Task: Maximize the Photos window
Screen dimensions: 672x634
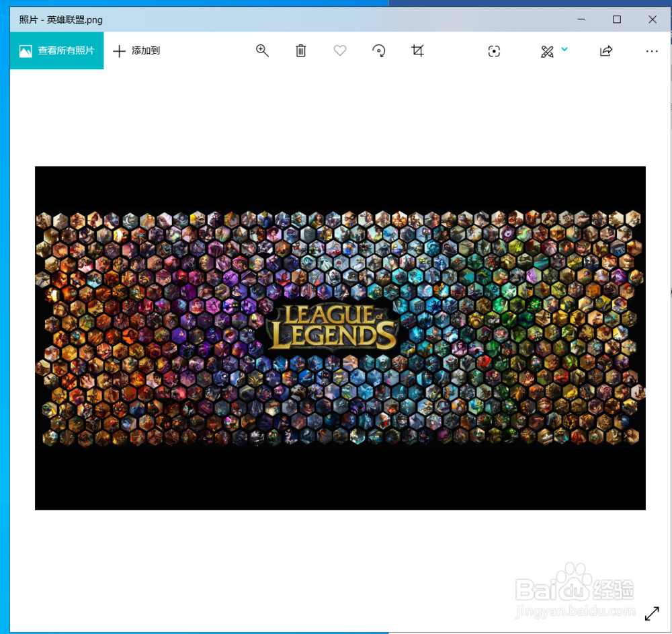Action: [x=617, y=19]
